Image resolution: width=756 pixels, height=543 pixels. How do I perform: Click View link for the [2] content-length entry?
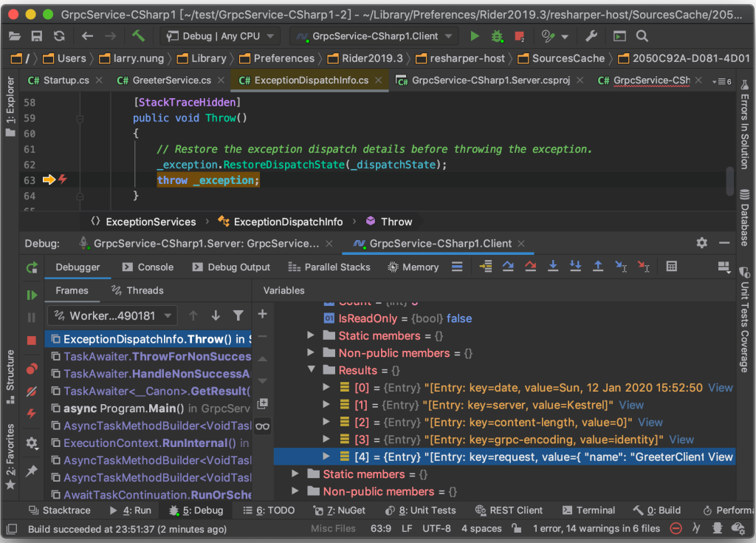pos(650,423)
